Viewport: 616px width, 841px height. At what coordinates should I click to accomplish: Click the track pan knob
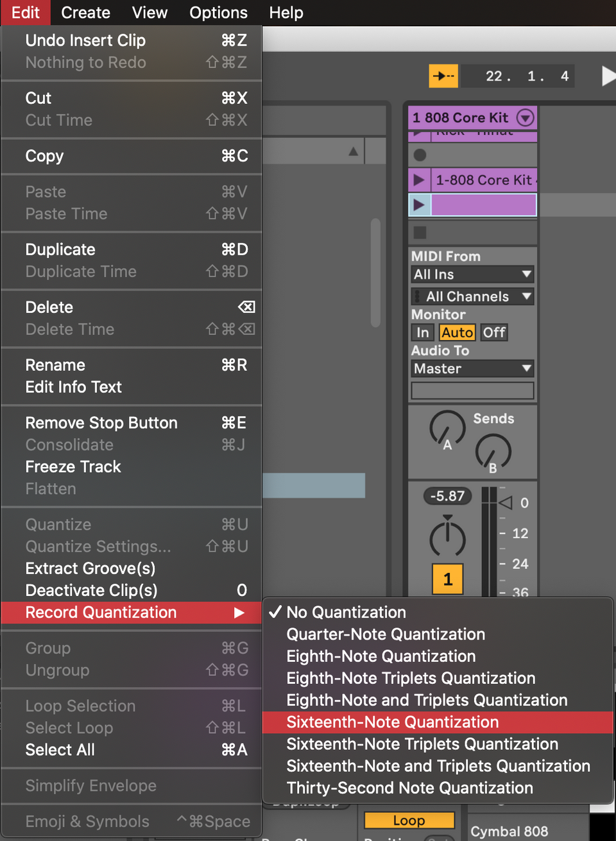(447, 538)
